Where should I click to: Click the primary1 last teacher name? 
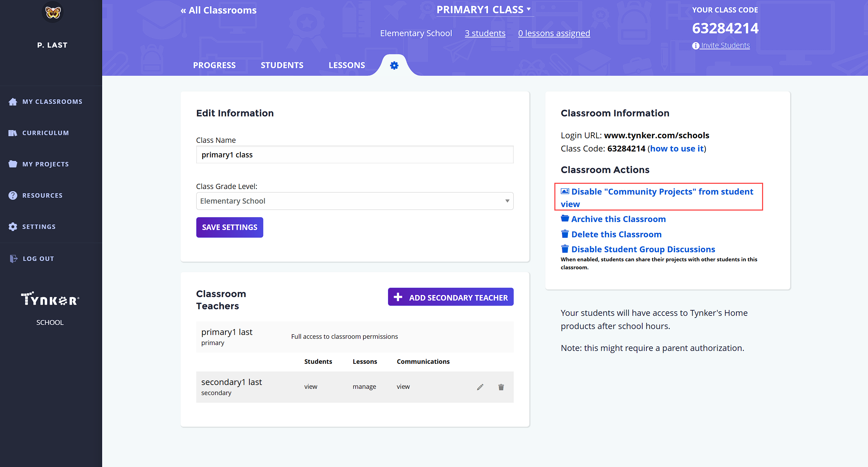pos(227,332)
